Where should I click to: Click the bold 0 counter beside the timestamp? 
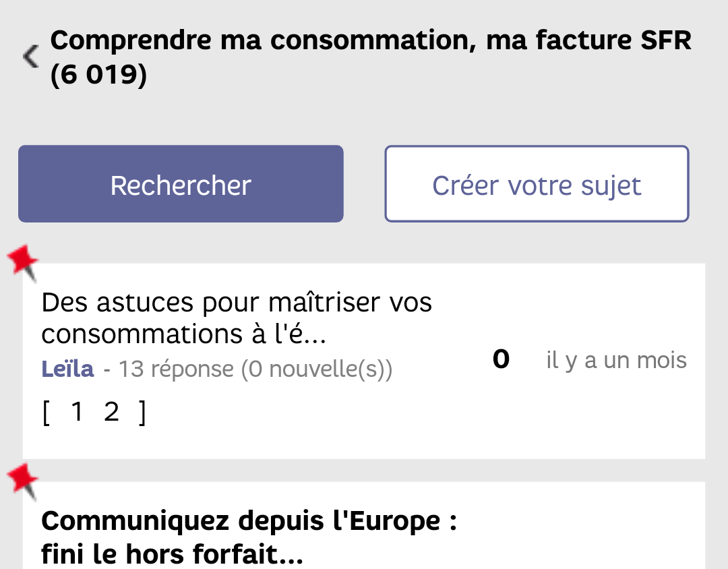501,360
